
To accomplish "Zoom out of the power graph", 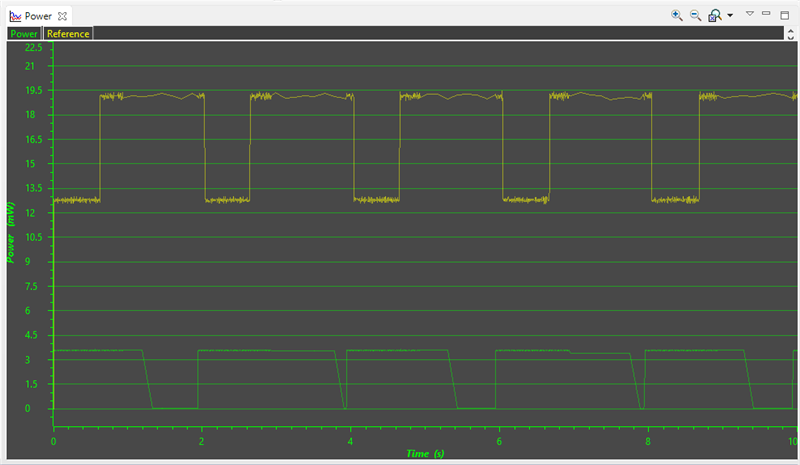I will 695,15.
